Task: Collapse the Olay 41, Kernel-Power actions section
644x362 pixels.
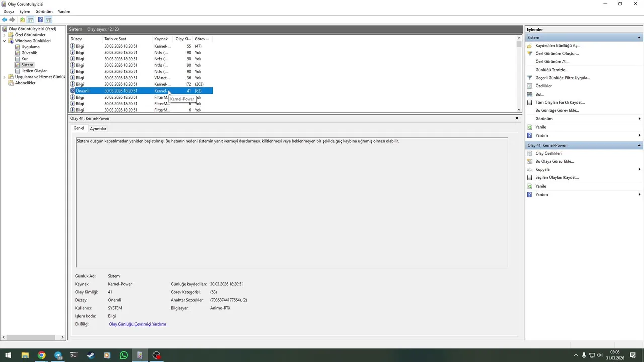Action: tap(639, 145)
